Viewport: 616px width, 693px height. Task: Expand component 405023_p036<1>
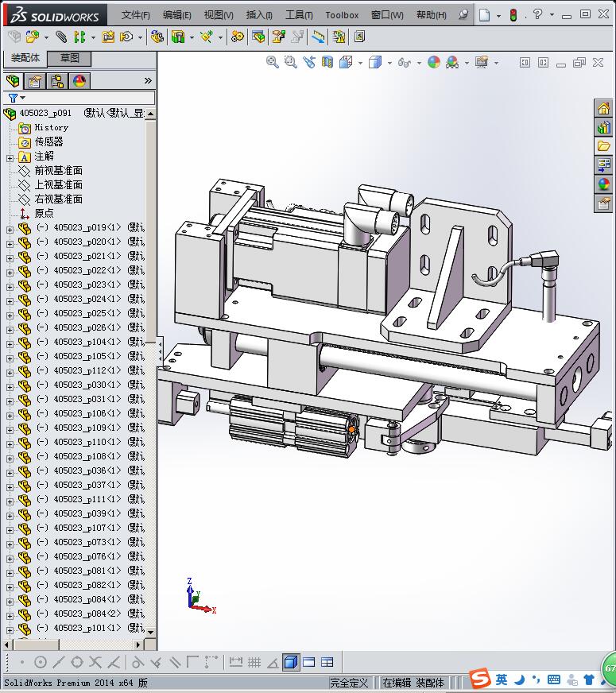[10, 472]
